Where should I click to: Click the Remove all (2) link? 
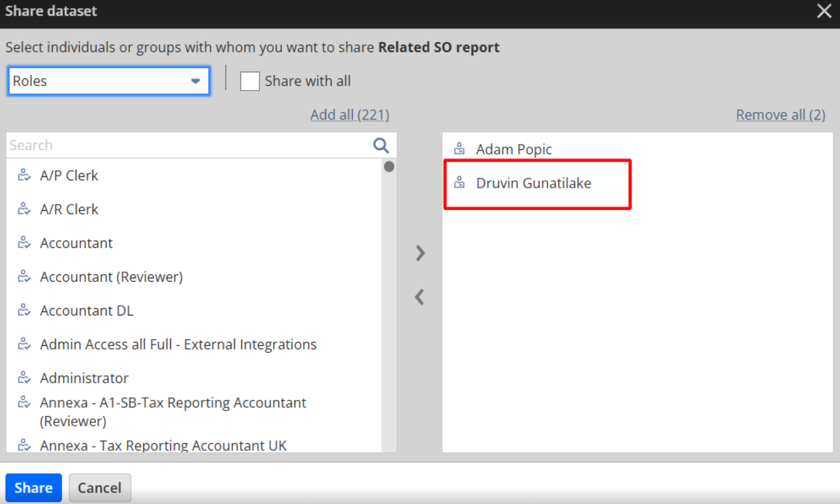[x=781, y=115]
